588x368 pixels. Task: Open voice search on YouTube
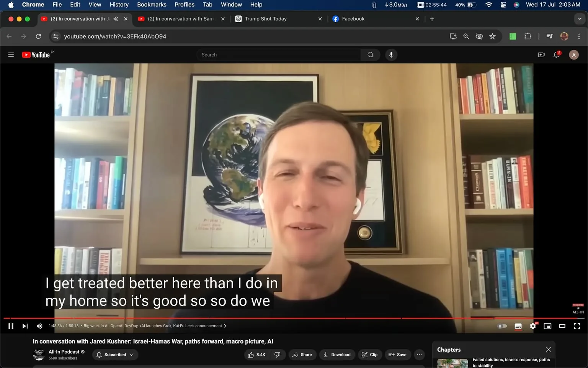[x=391, y=54]
